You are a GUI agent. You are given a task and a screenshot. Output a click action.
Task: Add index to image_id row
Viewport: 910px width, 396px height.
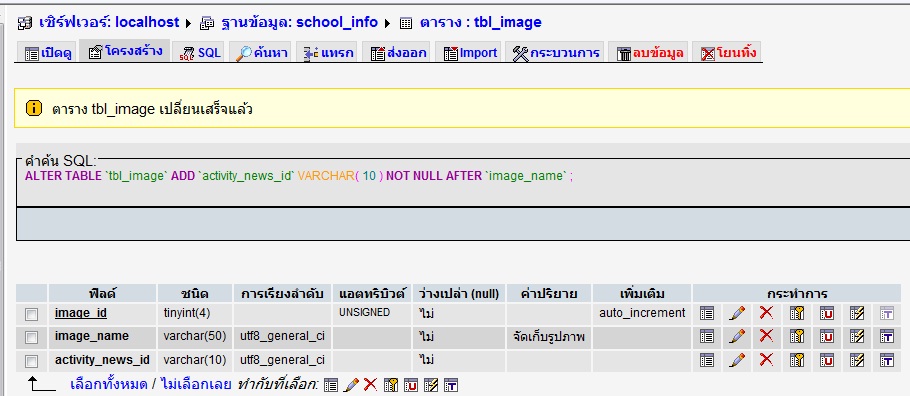coord(857,313)
